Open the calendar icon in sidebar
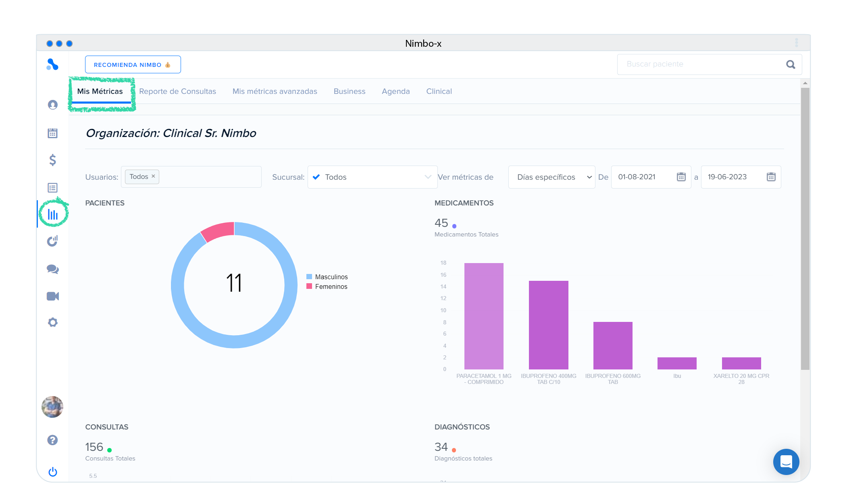 pos(53,133)
